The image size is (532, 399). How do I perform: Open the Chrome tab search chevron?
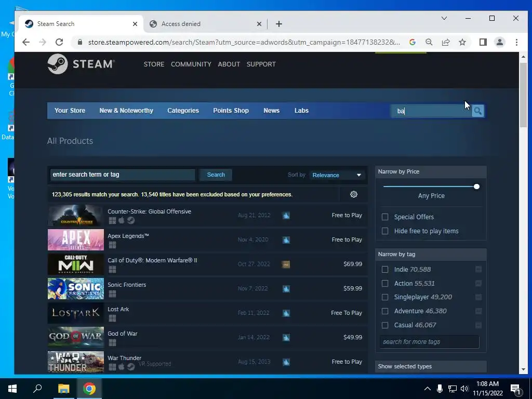click(444, 18)
